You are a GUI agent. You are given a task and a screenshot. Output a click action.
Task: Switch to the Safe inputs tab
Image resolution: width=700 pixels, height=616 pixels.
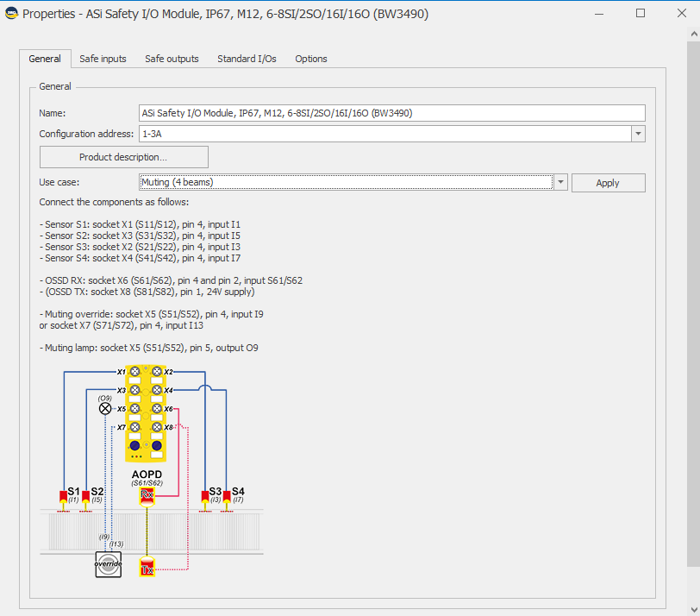click(x=103, y=59)
